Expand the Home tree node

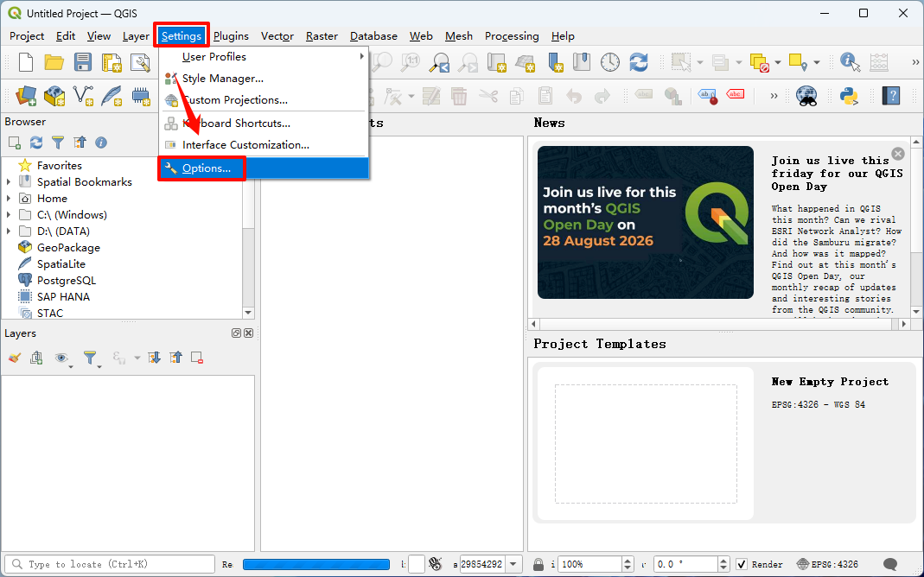click(9, 199)
